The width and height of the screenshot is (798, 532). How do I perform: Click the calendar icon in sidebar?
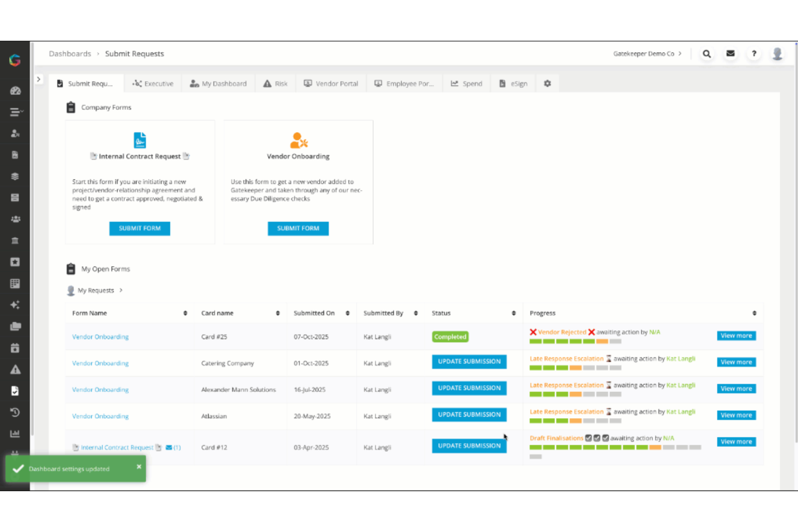(15, 348)
